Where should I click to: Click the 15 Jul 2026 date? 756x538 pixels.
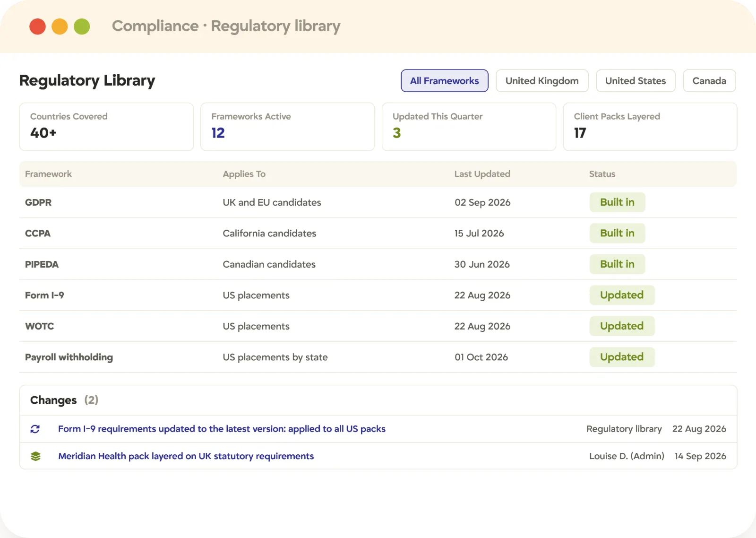point(479,233)
